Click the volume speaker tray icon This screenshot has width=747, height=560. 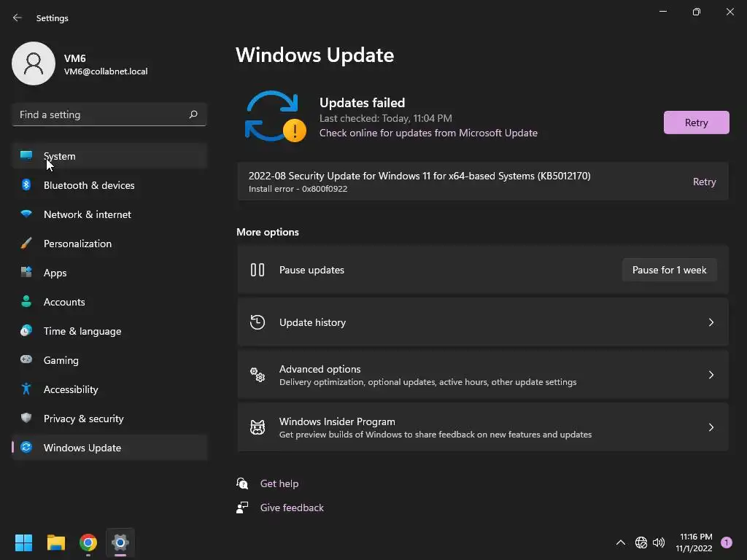point(659,542)
